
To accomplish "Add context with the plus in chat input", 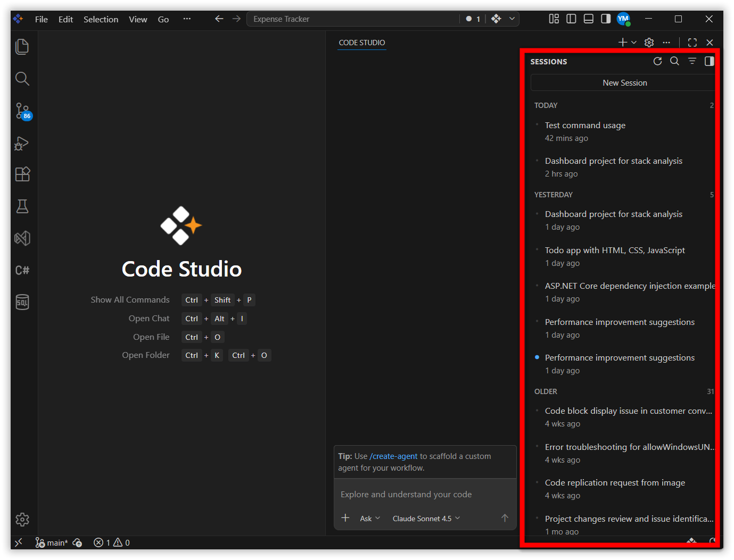I will (x=345, y=518).
